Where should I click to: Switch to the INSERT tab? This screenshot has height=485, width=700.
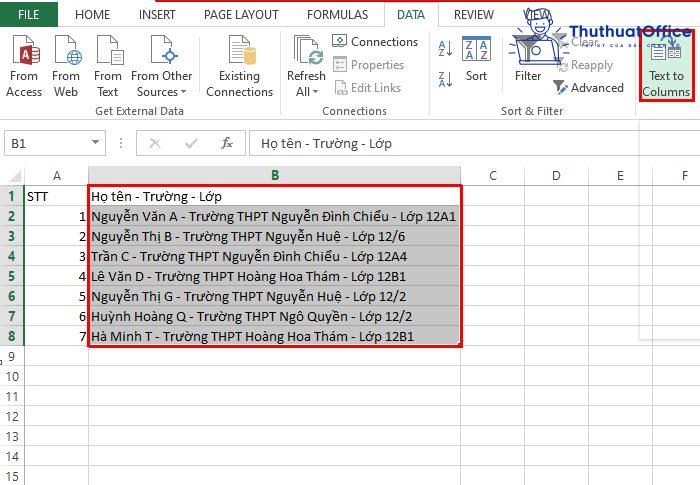click(157, 15)
